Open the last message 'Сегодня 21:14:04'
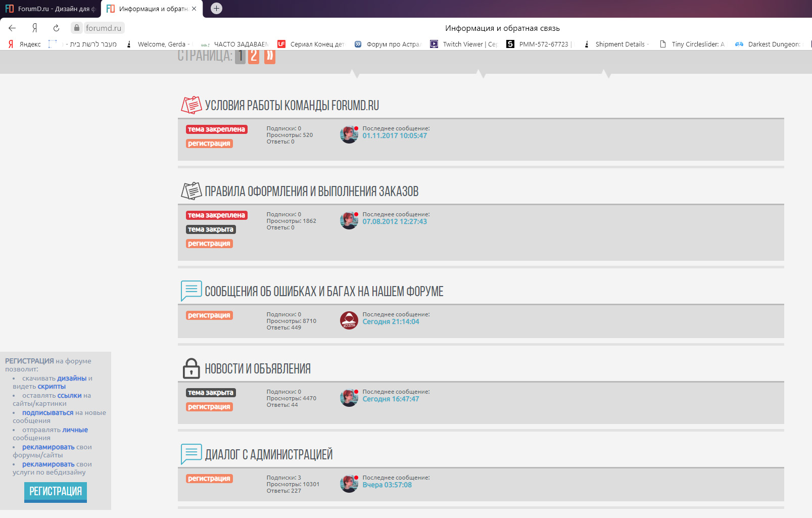The image size is (812, 518). [391, 322]
